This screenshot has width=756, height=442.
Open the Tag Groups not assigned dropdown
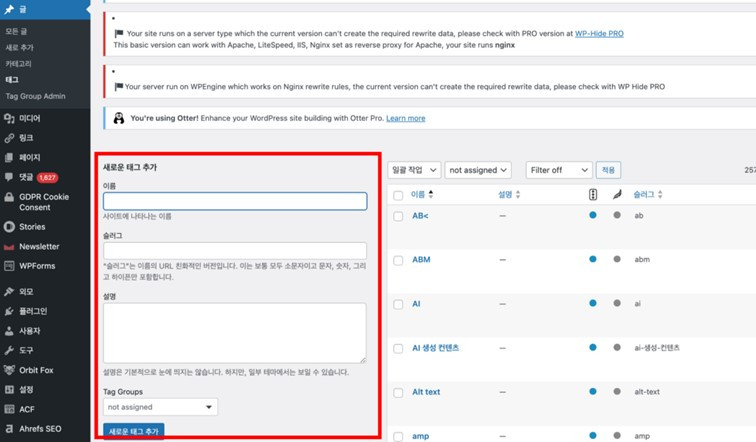[x=160, y=407]
